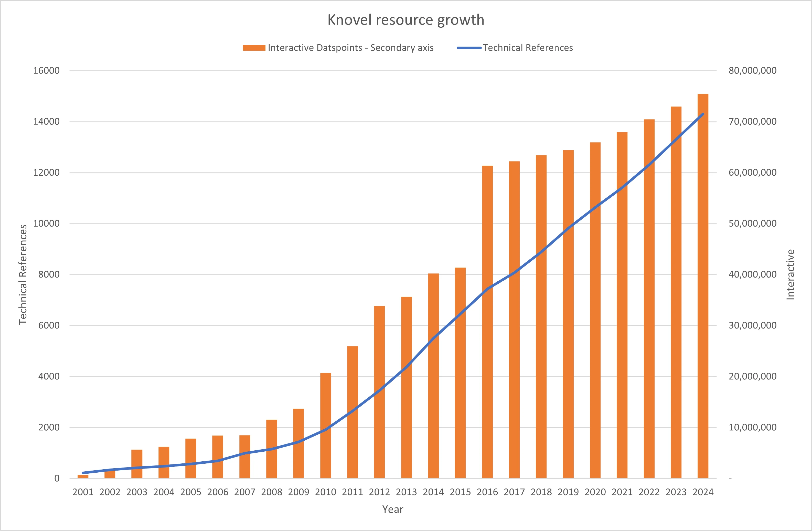Click the 10000 left axis label
Viewport: 812px width, 531px height.
(x=46, y=224)
